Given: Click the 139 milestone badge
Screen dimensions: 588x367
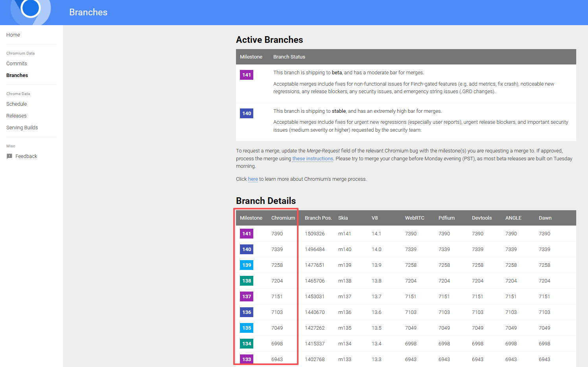Looking at the screenshot, I should point(247,265).
